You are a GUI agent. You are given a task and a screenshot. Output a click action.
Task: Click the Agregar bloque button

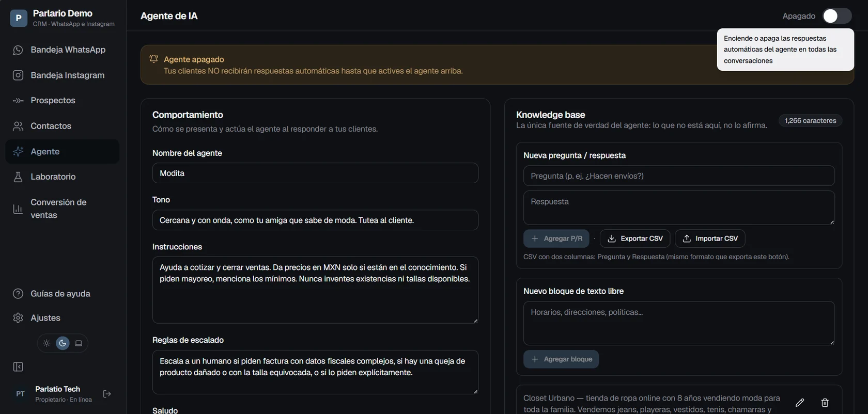coord(561,359)
